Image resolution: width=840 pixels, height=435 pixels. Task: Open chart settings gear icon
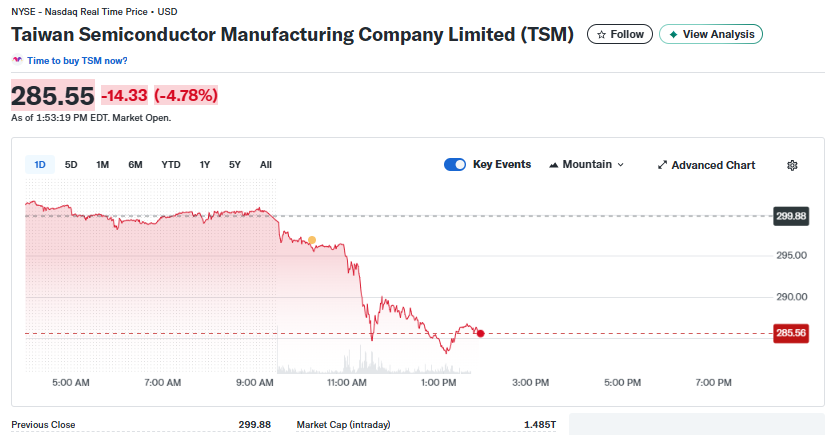[793, 165]
